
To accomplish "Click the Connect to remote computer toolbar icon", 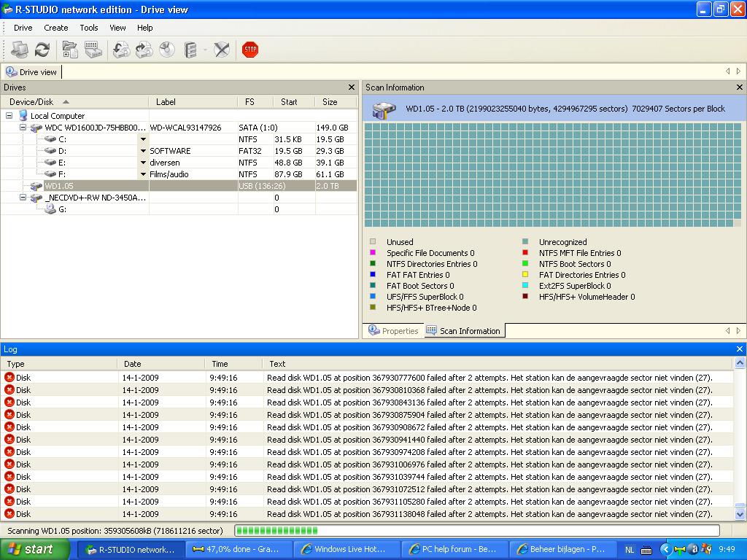I will 20,50.
